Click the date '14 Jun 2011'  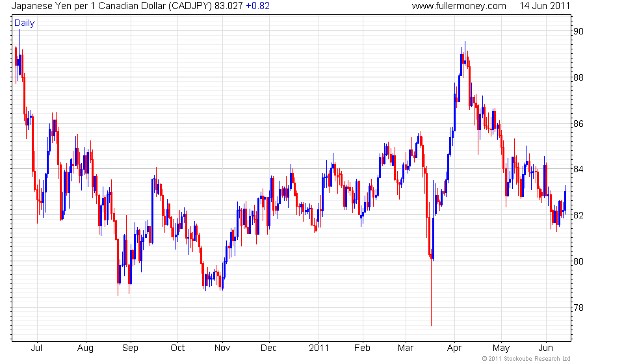[x=545, y=6]
